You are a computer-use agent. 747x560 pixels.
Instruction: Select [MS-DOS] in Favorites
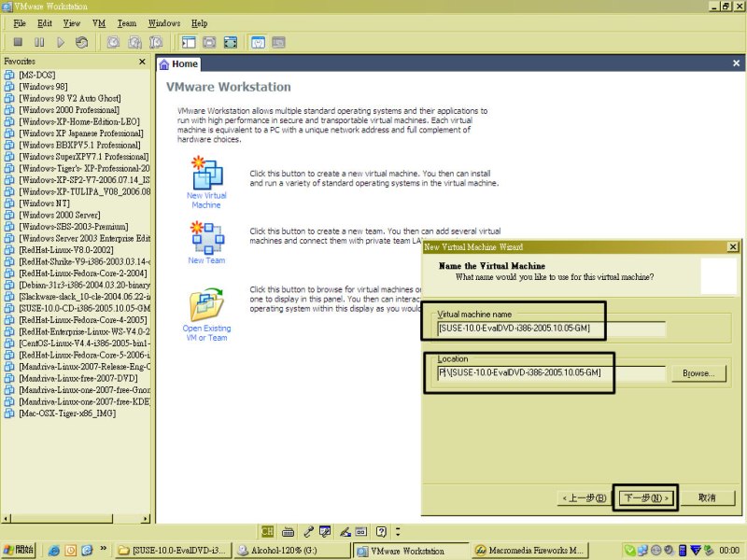pyautogui.click(x=36, y=76)
